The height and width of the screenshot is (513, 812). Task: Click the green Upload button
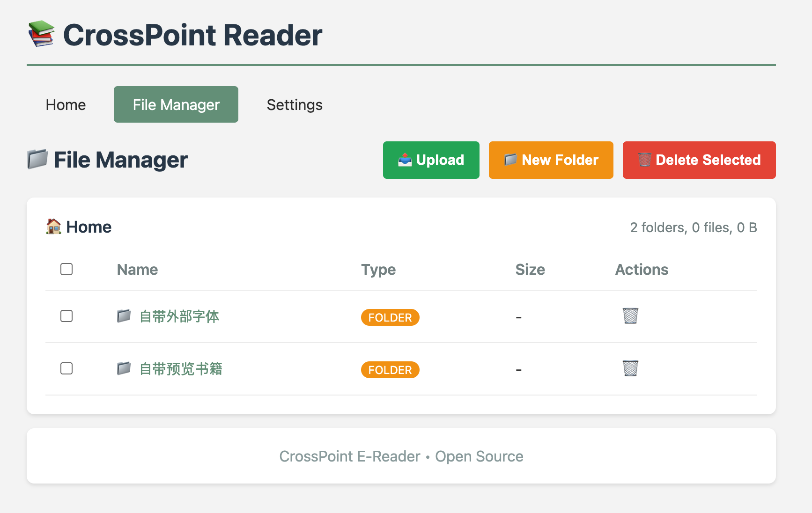click(x=431, y=160)
